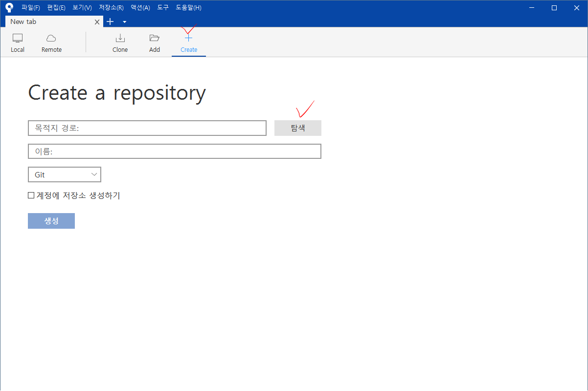
Task: Focus the 이름 input field
Action: [x=175, y=151]
